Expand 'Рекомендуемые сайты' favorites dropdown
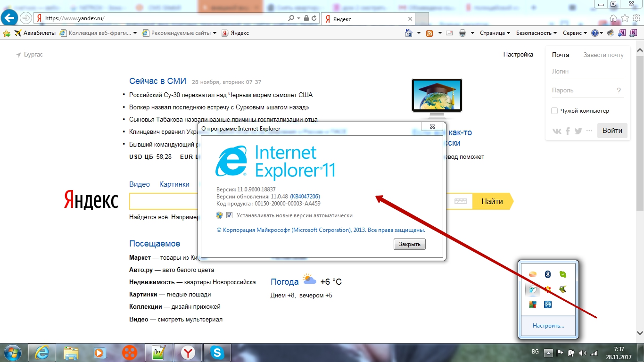Image resolution: width=644 pixels, height=362 pixels. (215, 33)
